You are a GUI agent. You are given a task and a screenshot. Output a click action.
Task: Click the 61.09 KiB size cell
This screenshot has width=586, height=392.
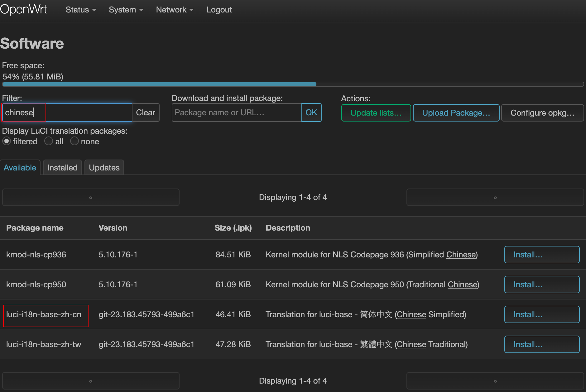[x=233, y=284]
